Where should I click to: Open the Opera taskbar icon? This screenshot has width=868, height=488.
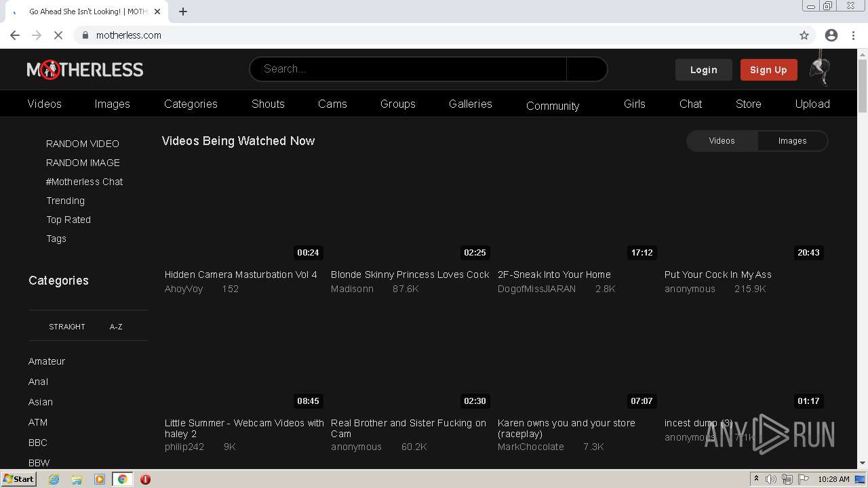coord(145,479)
